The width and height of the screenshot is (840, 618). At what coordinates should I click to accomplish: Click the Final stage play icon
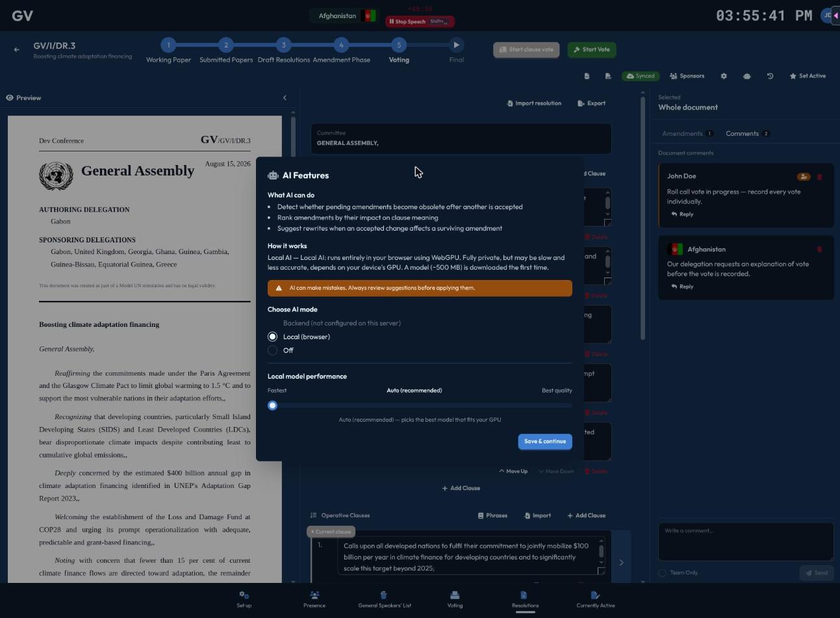(457, 45)
